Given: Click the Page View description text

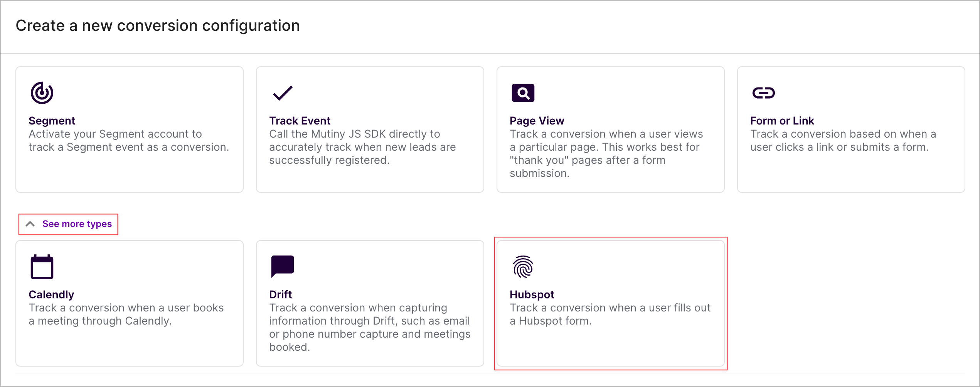Looking at the screenshot, I should [606, 153].
